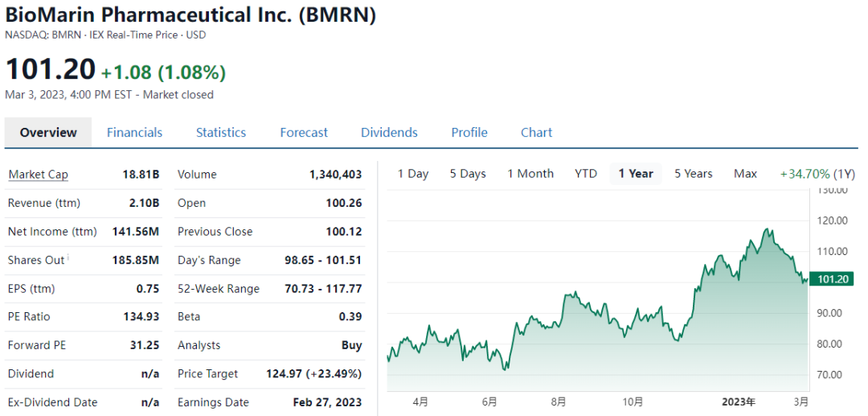The image size is (868, 416).
Task: Click the 101.20 current price chart label
Action: coord(833,279)
